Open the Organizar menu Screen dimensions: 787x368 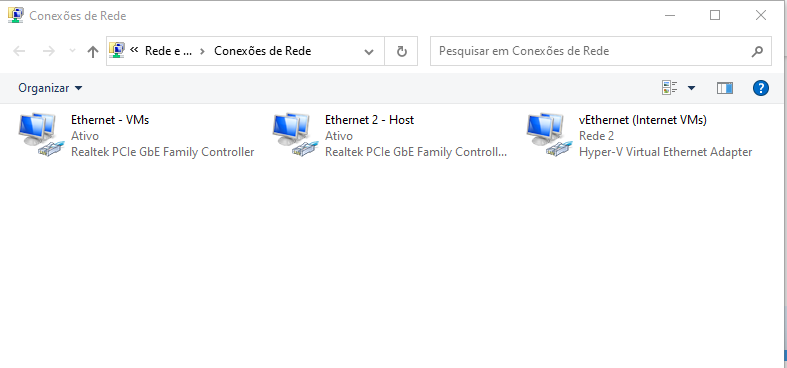click(x=50, y=88)
